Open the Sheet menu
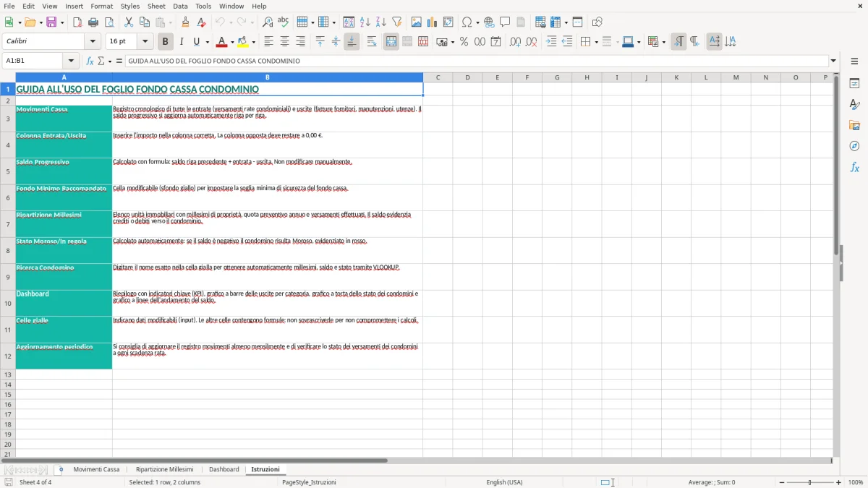The width and height of the screenshot is (868, 488). (156, 6)
